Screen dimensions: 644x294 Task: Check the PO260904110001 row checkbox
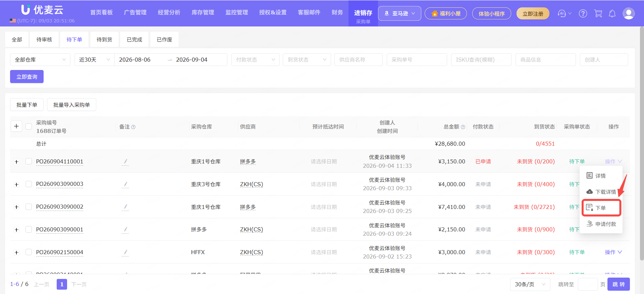(29, 161)
